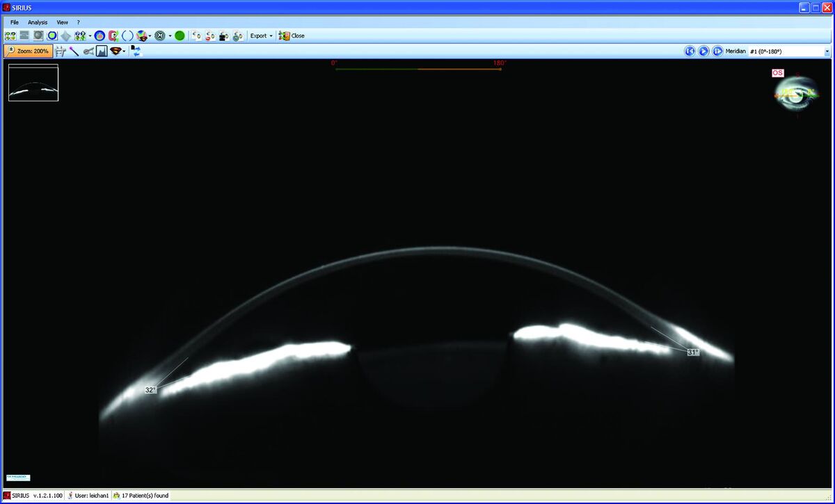Toggle the Zoom: 200% button
This screenshot has height=504, width=835.
pyautogui.click(x=28, y=51)
